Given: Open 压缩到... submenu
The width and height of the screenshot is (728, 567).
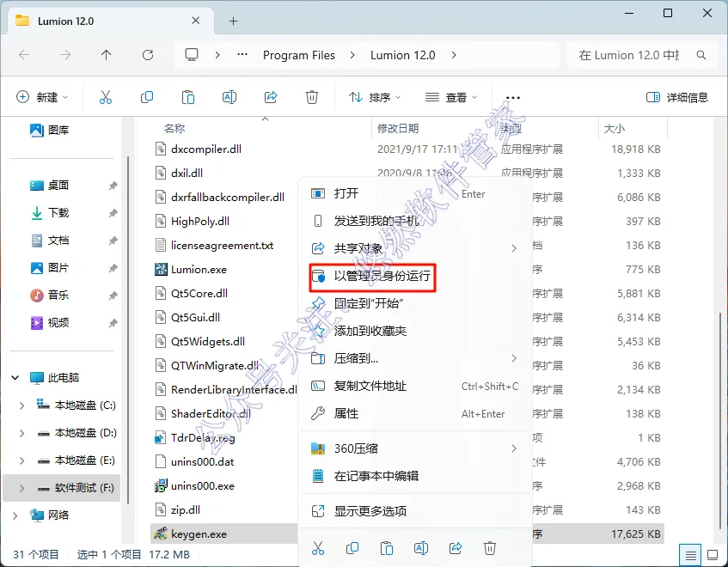Looking at the screenshot, I should 414,358.
